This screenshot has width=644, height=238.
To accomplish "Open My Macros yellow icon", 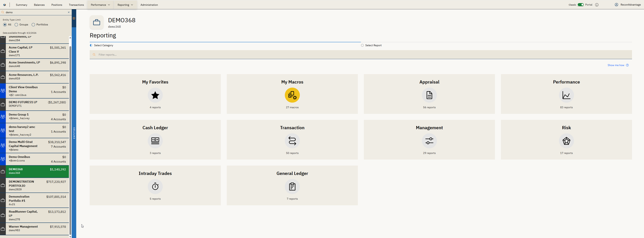I will coord(292,95).
